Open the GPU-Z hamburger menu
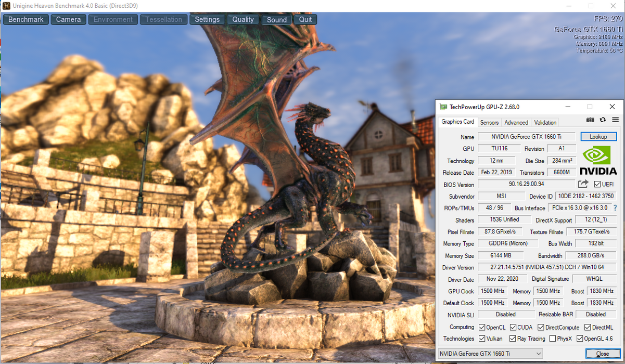This screenshot has width=625, height=364. [615, 120]
